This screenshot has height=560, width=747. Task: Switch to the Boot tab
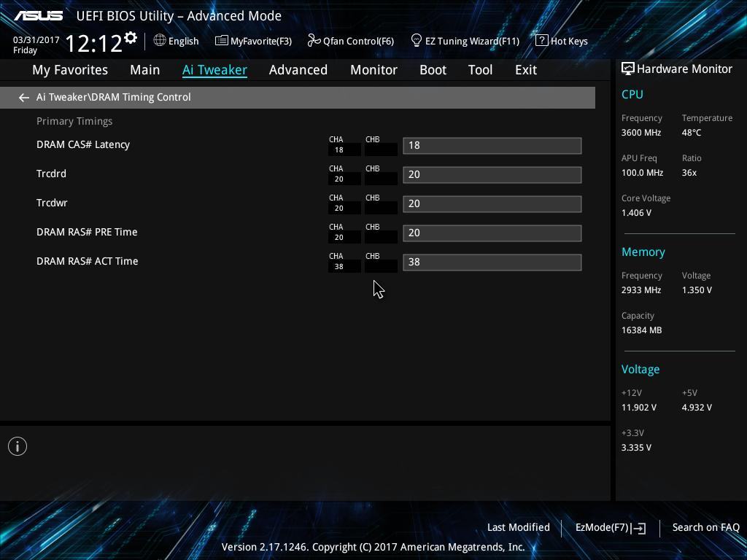[x=433, y=70]
